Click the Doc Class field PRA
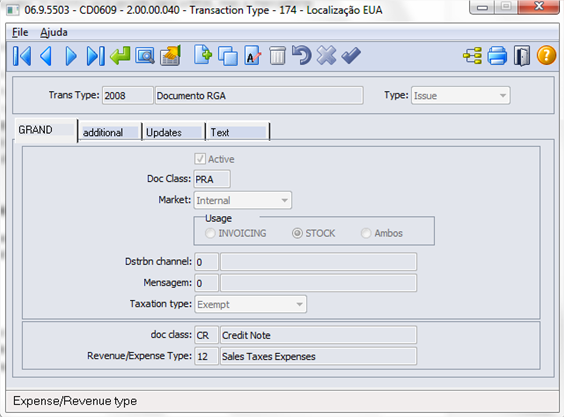The width and height of the screenshot is (564, 417). tap(212, 179)
